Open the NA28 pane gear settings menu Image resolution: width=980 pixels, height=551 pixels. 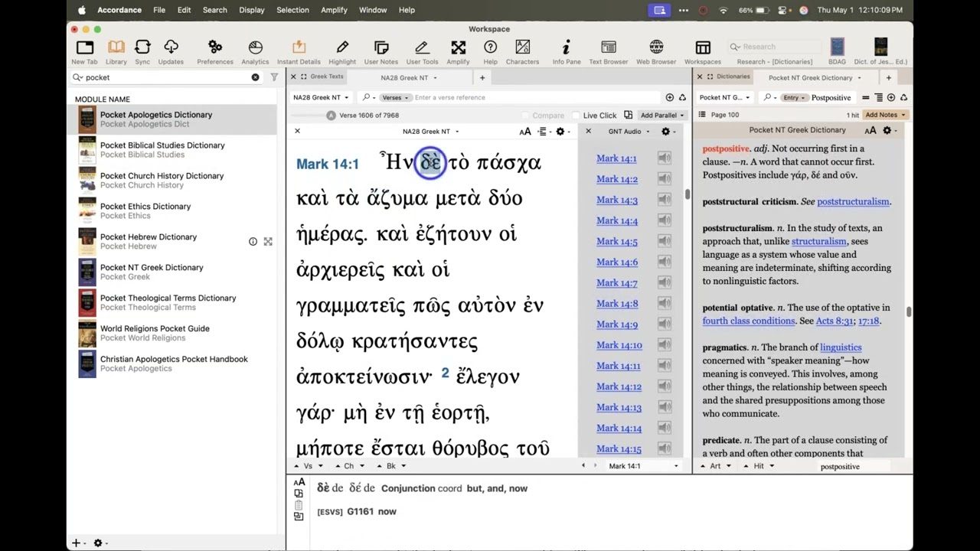coord(562,132)
